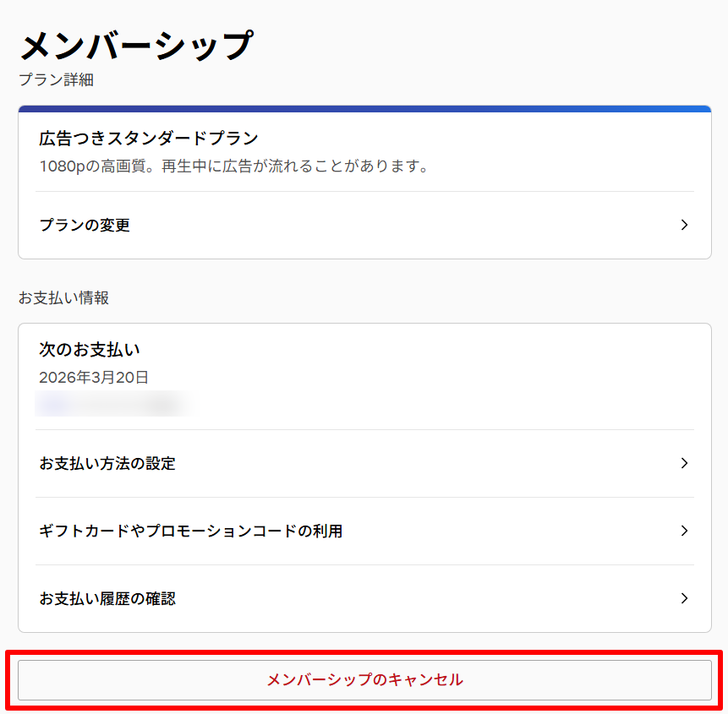Click the blue gradient bar atop plan card
This screenshot has width=728, height=714.
tap(364, 109)
